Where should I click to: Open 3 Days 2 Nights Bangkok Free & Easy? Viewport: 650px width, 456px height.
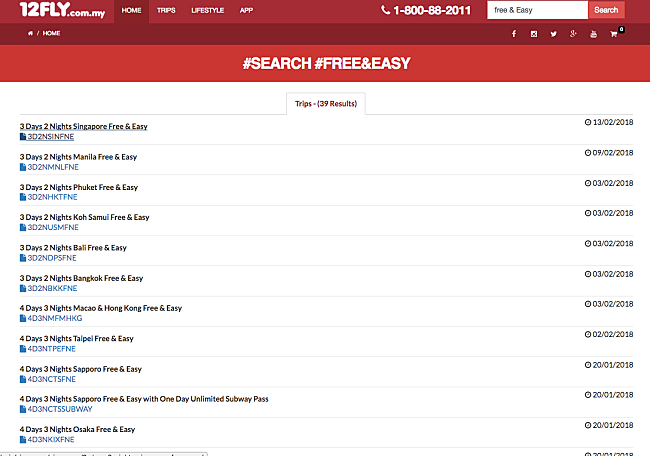(x=81, y=278)
